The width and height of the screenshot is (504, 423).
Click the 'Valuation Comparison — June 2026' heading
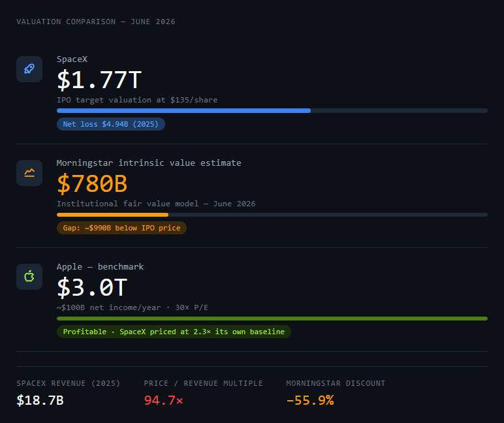point(96,22)
